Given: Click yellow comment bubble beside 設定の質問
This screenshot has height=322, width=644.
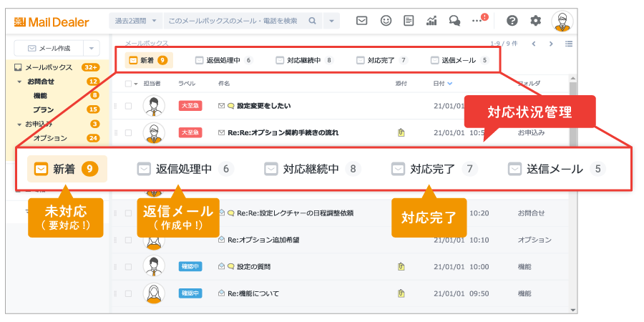Looking at the screenshot, I should click(x=231, y=267).
